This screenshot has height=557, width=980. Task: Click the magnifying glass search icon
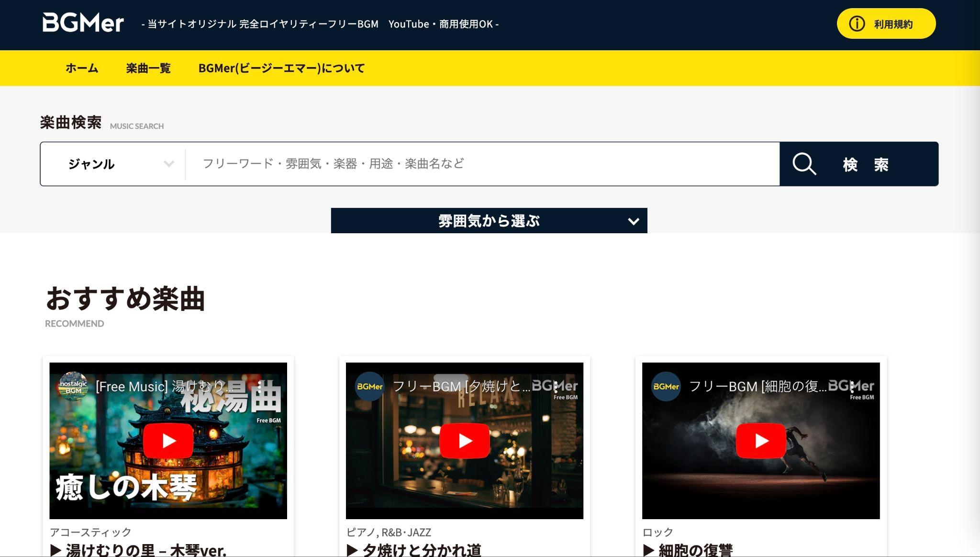804,164
